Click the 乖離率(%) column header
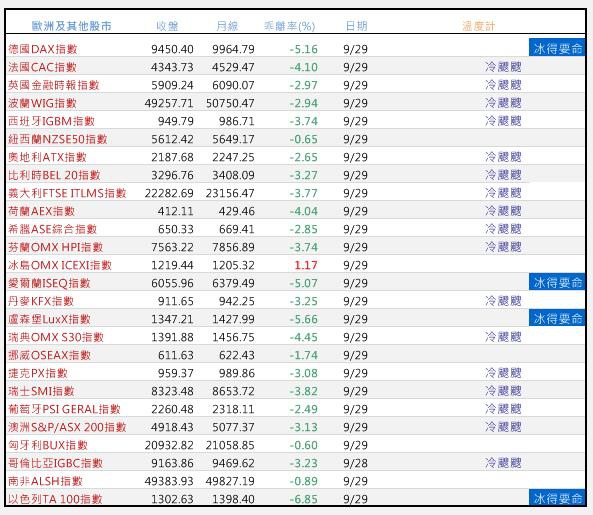593x515 pixels. 289,26
